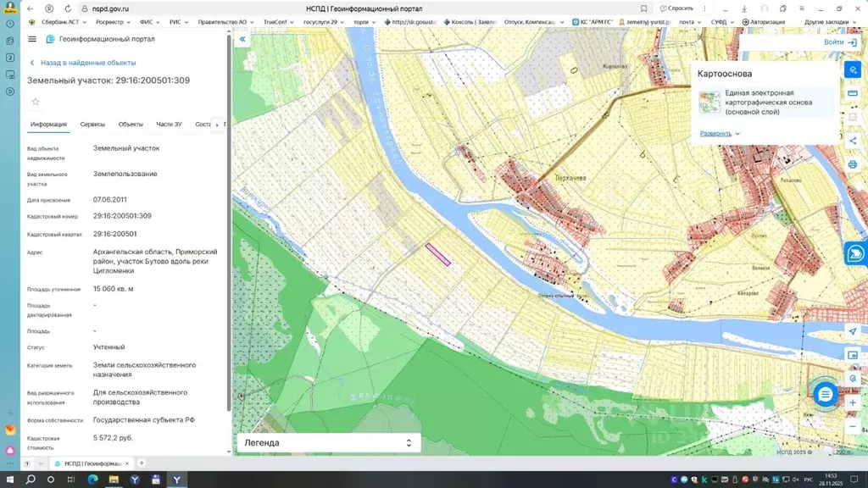The height and width of the screenshot is (488, 868).
Task: Open the blue chat bubble button
Action: 825,395
